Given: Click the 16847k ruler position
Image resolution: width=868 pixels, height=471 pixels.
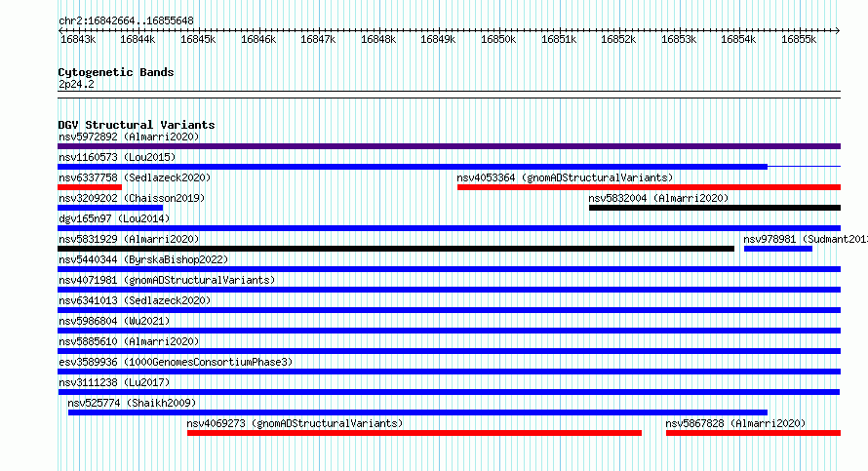Looking at the screenshot, I should 318,39.
